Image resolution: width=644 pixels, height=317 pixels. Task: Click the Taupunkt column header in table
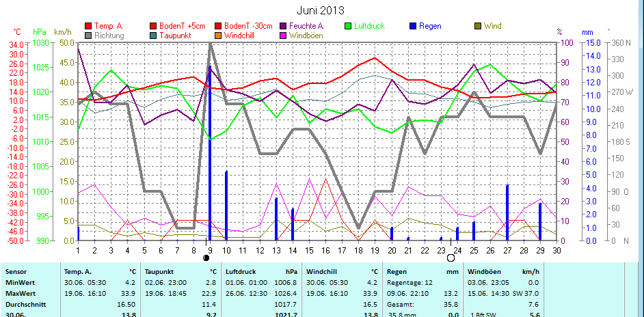tap(158, 272)
